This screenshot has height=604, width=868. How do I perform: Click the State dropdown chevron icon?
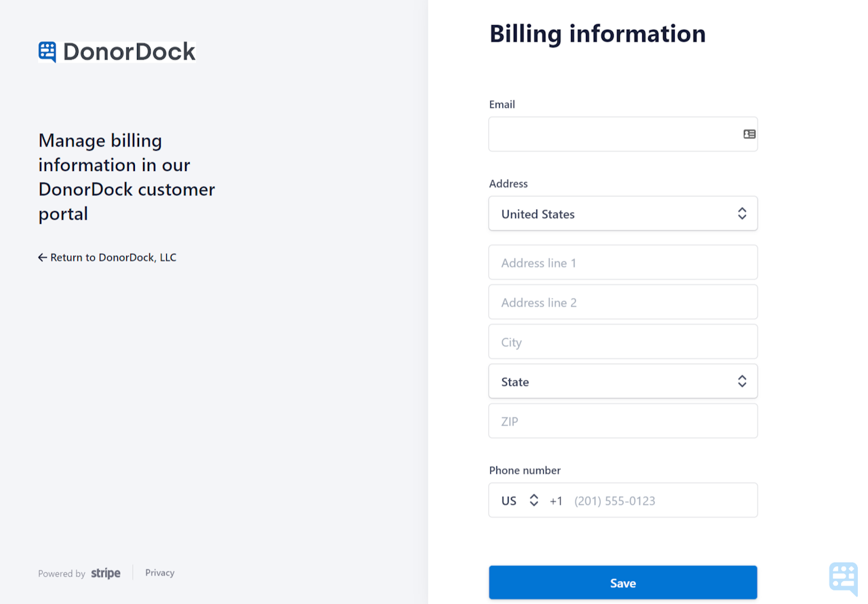click(742, 381)
